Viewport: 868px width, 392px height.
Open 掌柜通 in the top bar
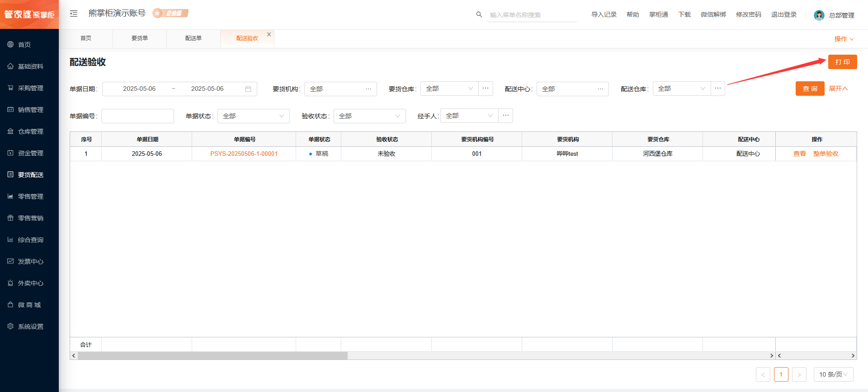click(659, 14)
